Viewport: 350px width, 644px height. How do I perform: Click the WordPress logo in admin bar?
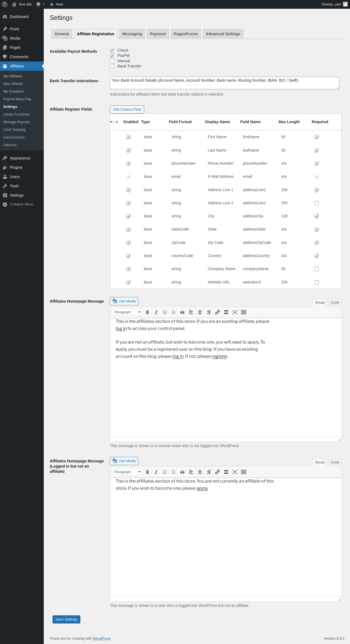pyautogui.click(x=5, y=4)
